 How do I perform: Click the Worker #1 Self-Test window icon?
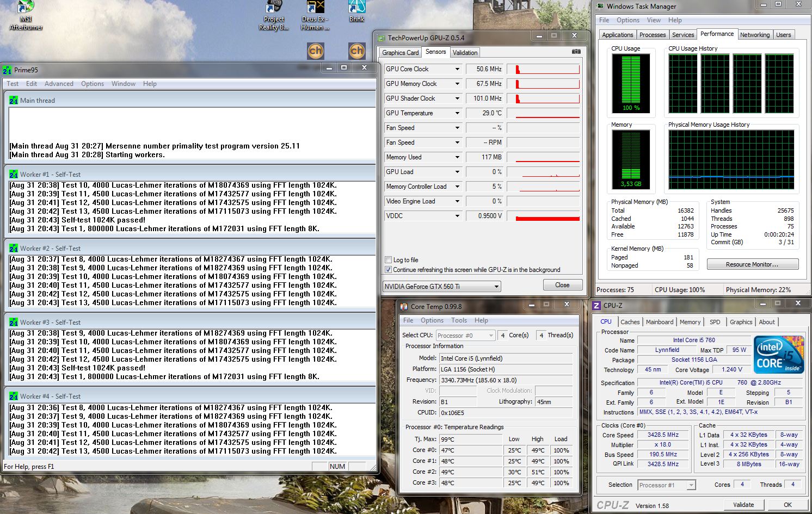13,174
